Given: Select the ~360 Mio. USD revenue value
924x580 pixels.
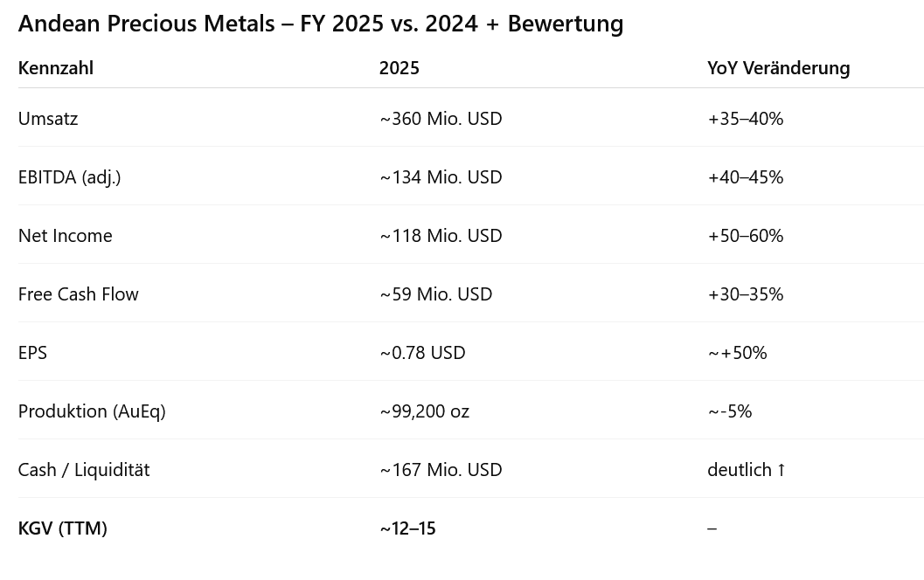Looking at the screenshot, I should tap(441, 119).
